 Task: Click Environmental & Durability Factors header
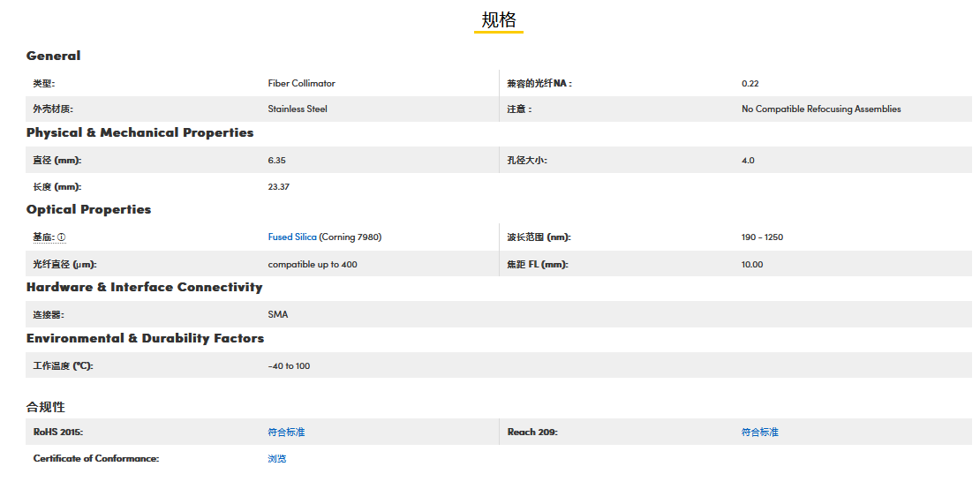coord(145,338)
